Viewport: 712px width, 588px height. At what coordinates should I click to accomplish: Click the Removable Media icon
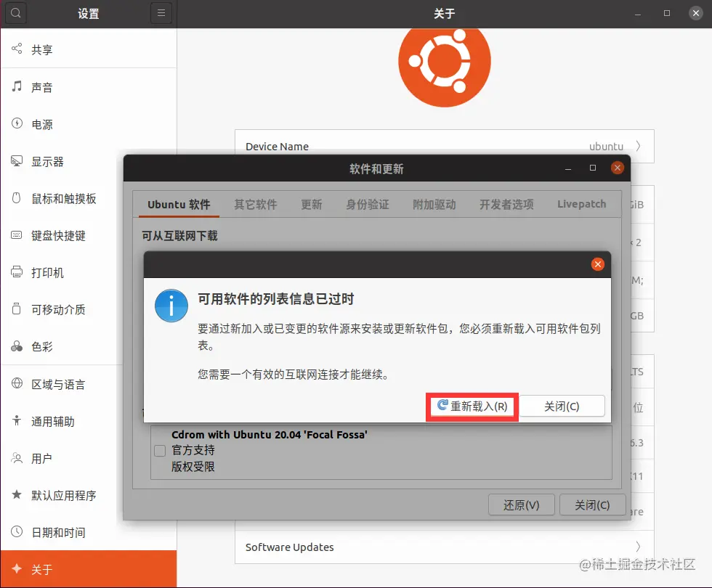click(16, 309)
